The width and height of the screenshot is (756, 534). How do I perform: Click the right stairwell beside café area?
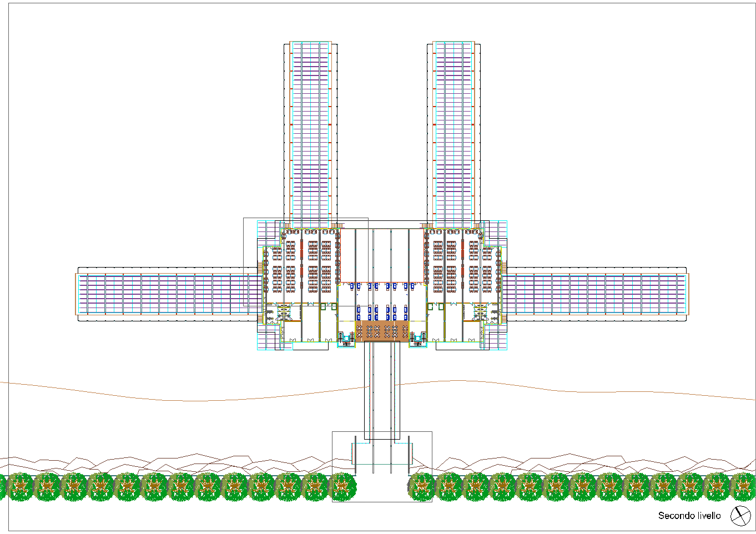(417, 339)
